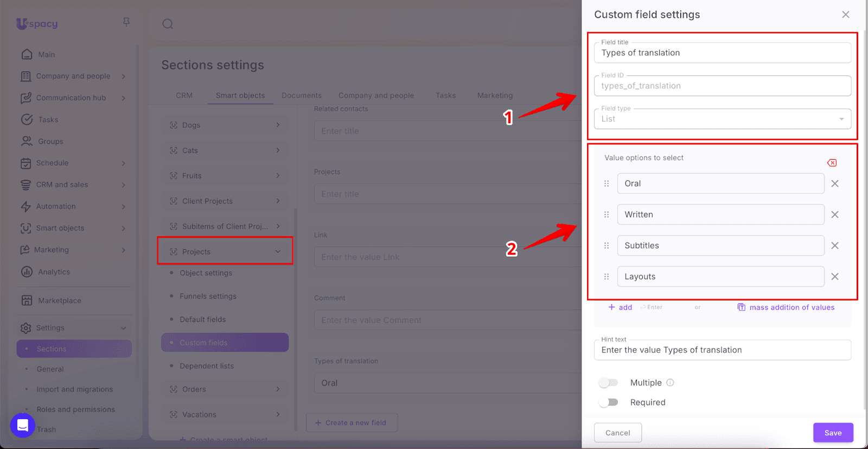Open the chat support bubble
The height and width of the screenshot is (449, 868).
[23, 425]
